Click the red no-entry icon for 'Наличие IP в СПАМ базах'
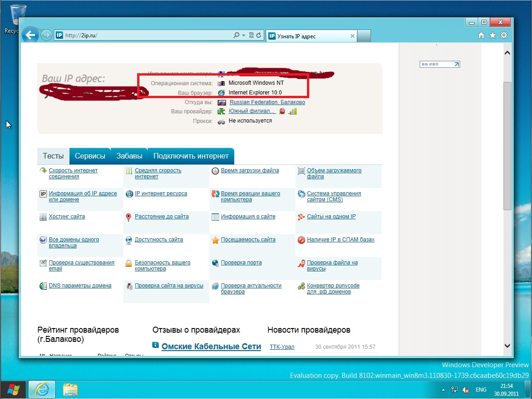 [301, 240]
